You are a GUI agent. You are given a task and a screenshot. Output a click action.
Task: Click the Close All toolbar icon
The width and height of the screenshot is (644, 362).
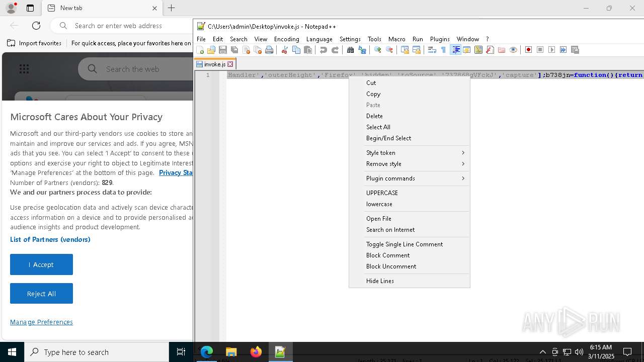[258, 50]
